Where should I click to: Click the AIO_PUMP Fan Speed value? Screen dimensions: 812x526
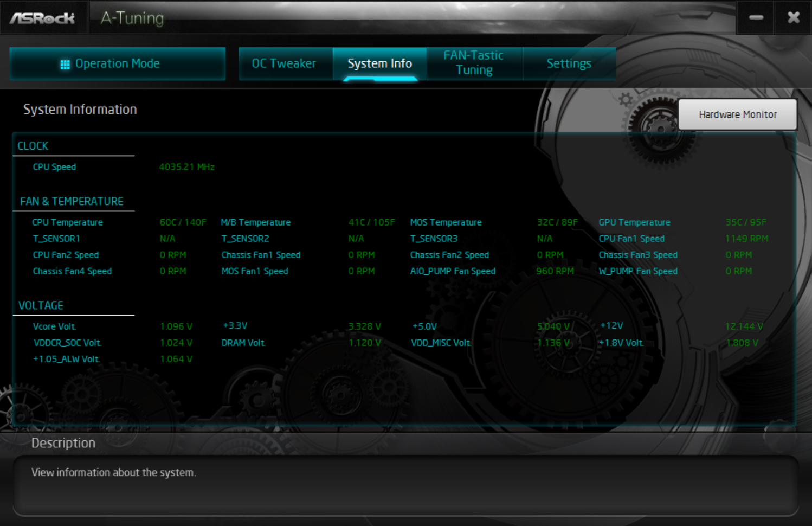(x=555, y=271)
